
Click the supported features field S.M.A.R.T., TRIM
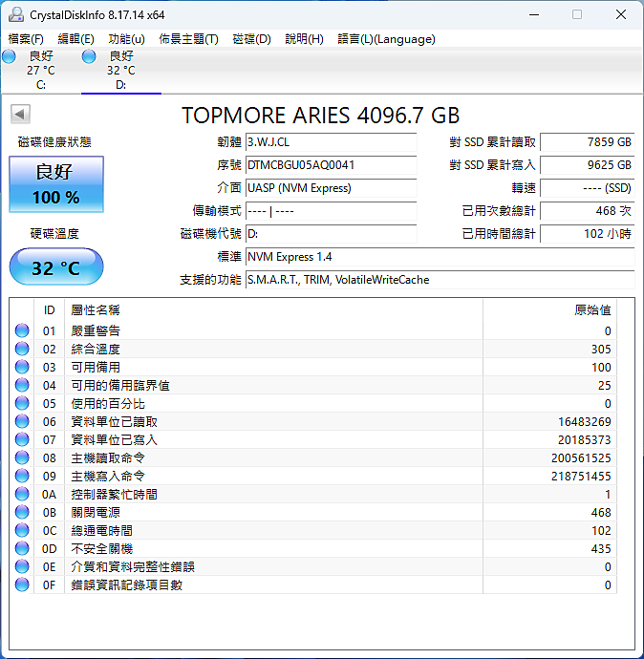pos(440,280)
